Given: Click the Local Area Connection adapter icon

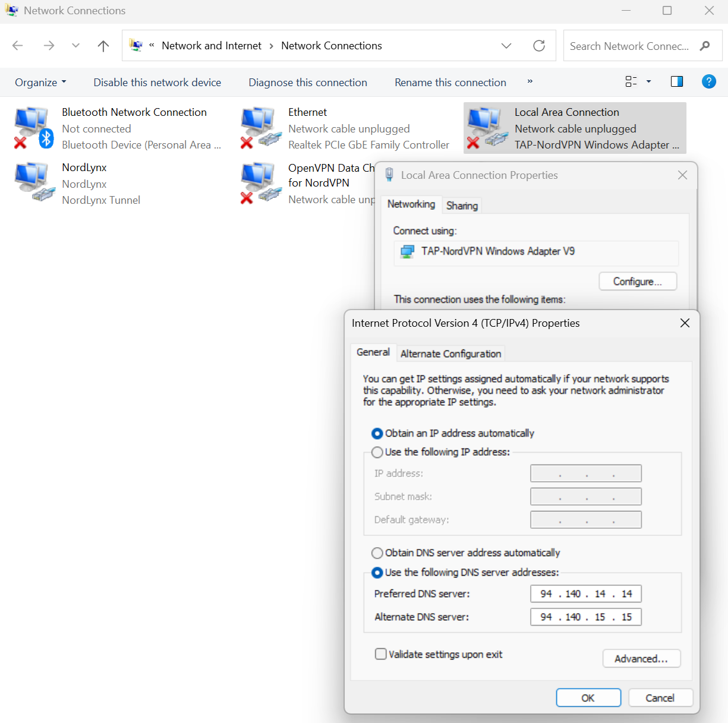Looking at the screenshot, I should (487, 128).
